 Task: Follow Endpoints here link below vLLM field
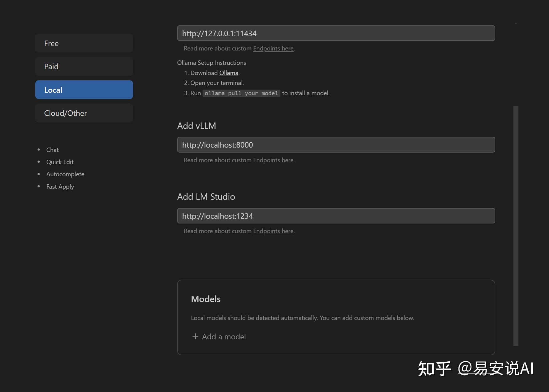[273, 160]
